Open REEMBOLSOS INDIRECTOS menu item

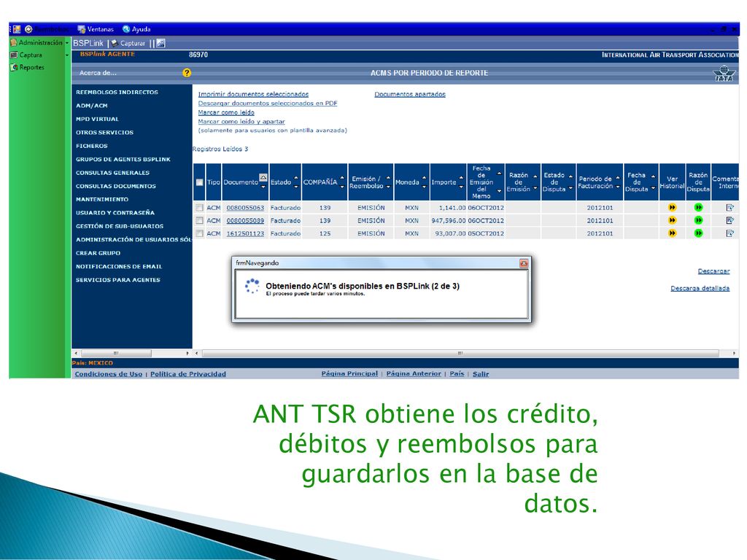(x=117, y=93)
